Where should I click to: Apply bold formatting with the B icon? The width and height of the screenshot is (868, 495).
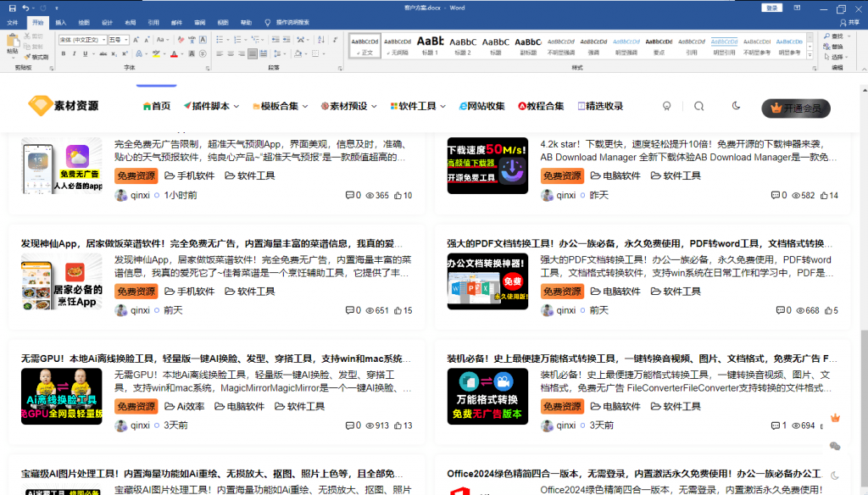(63, 54)
